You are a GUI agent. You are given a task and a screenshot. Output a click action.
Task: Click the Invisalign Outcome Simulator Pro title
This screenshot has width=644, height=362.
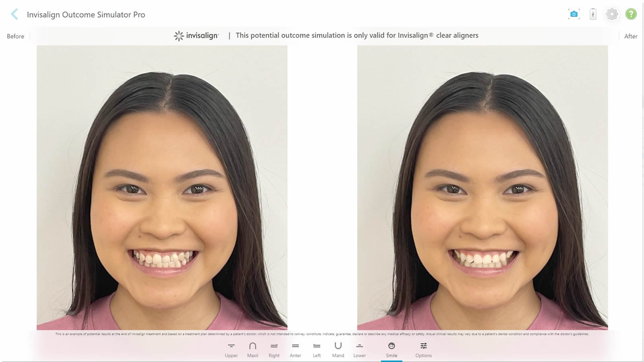[86, 14]
